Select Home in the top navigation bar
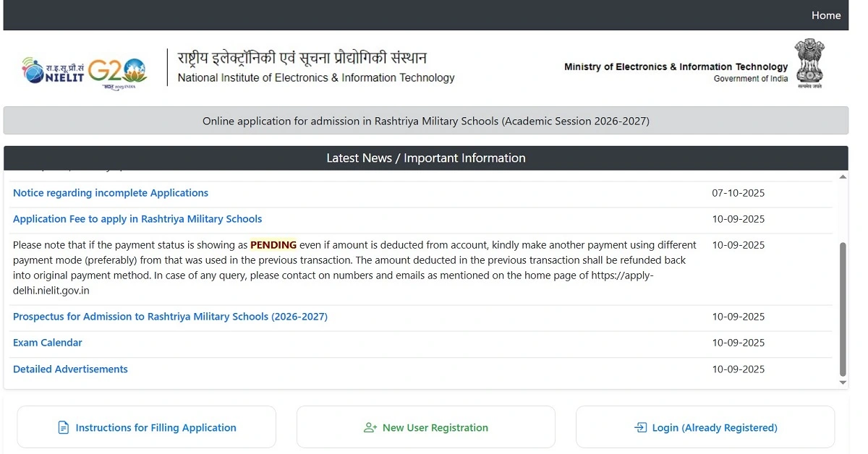Image resolution: width=868 pixels, height=454 pixels. pos(826,15)
